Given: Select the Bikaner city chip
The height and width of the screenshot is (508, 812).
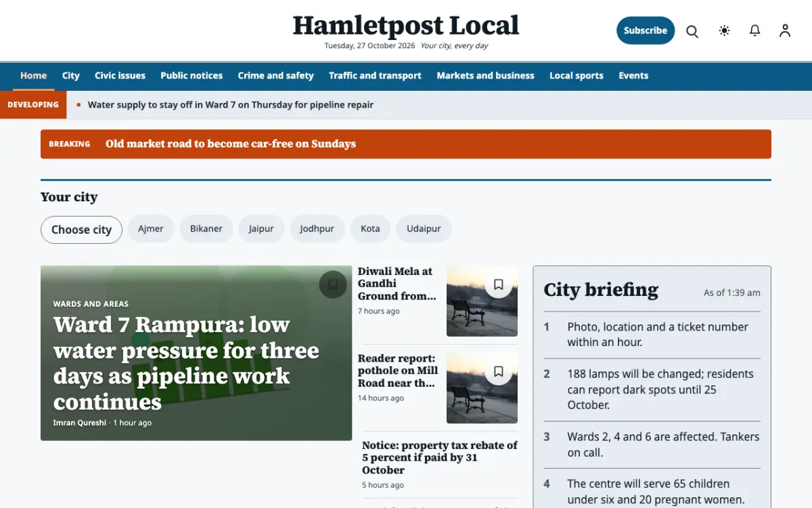Looking at the screenshot, I should click(206, 229).
